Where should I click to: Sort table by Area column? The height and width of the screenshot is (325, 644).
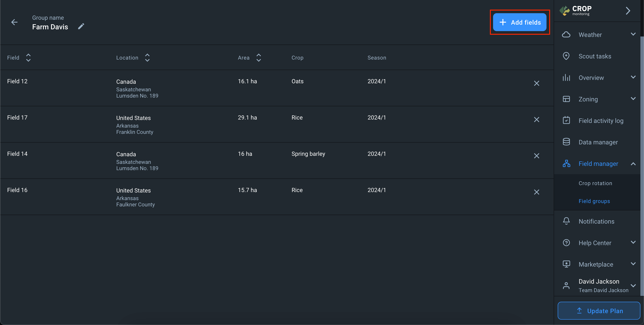pyautogui.click(x=259, y=58)
